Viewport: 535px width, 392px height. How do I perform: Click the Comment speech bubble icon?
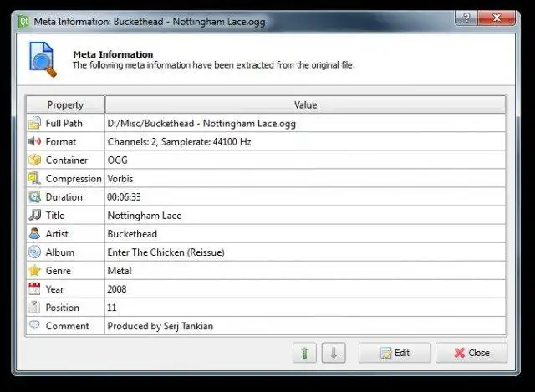click(34, 325)
